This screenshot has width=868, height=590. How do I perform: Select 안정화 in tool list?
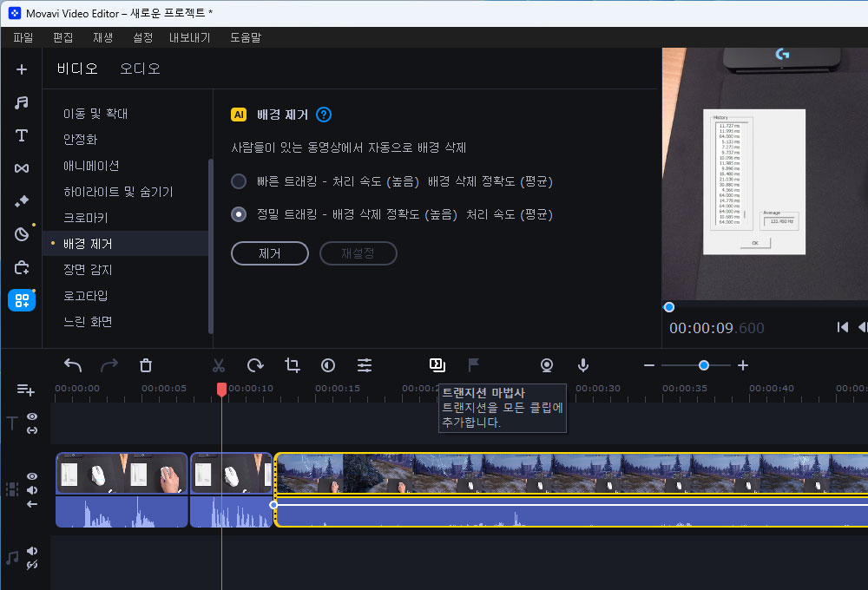[x=125, y=140]
